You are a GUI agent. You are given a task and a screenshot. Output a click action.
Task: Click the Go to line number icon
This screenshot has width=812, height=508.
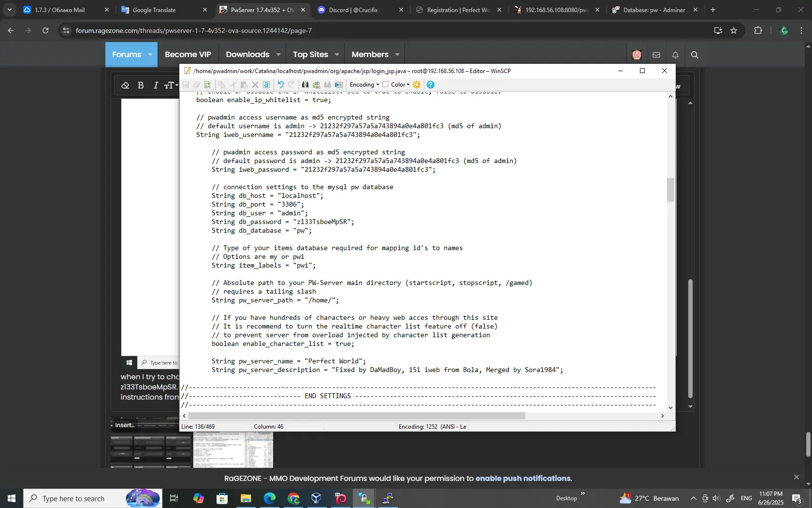(338, 85)
